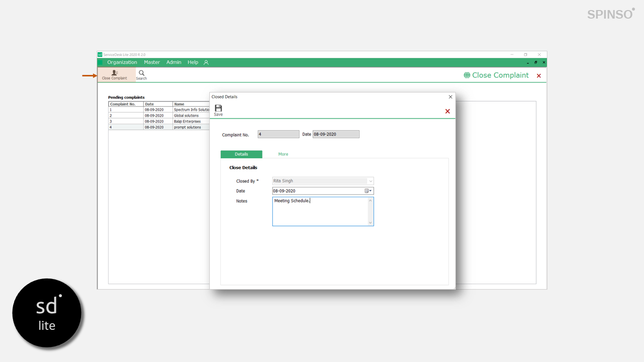The height and width of the screenshot is (362, 644).
Task: Click the Search magnifier icon
Action: coord(141,73)
